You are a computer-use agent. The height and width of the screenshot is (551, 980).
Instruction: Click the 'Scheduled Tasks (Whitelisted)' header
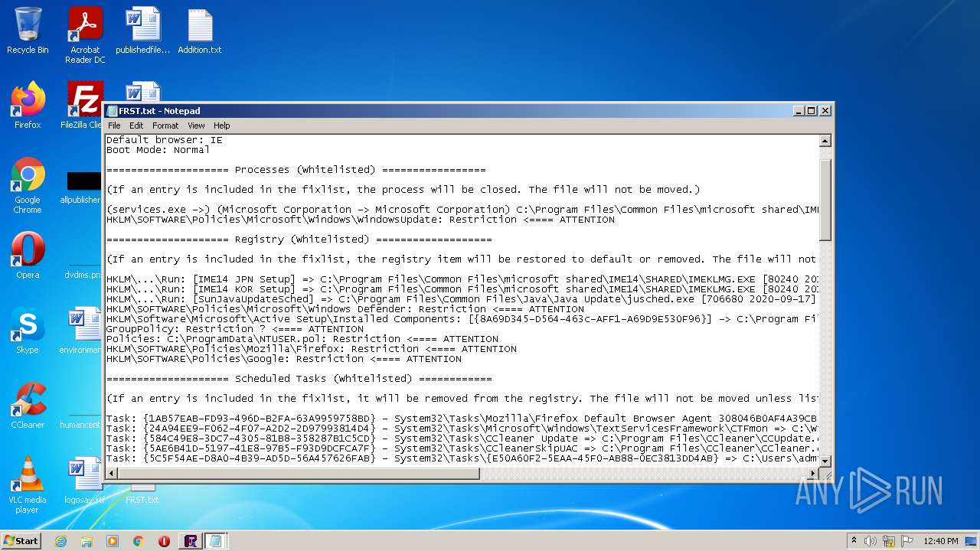(x=299, y=379)
